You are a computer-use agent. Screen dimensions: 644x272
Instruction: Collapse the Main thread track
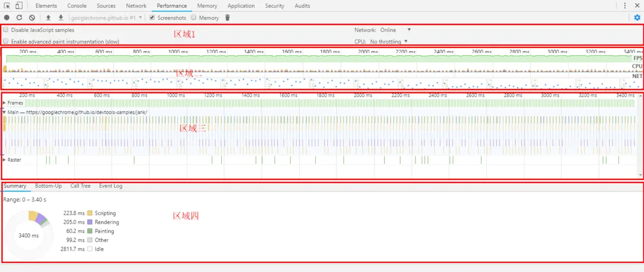[x=5, y=112]
